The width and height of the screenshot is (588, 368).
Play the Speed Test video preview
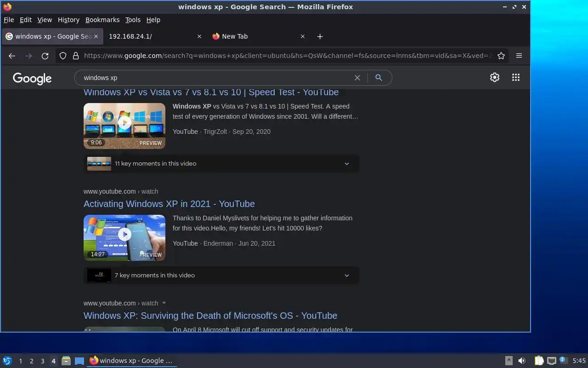point(124,122)
